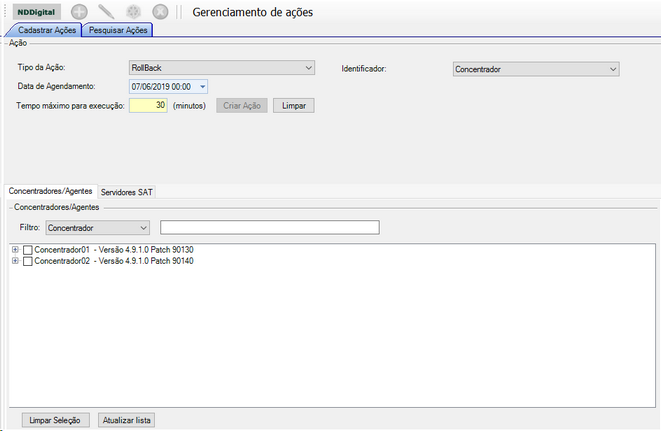Open the Identificador Concentrador dropdown
The height and width of the screenshot is (431, 661).
coord(536,69)
